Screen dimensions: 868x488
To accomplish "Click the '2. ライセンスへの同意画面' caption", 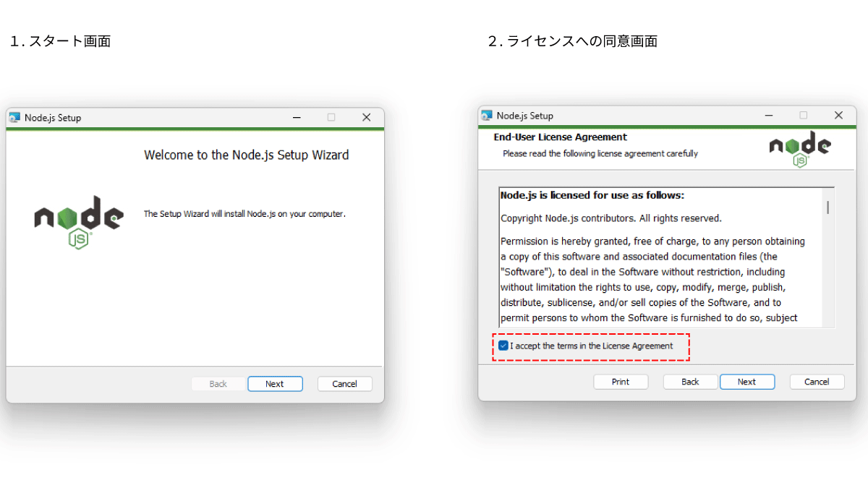I will (x=572, y=41).
